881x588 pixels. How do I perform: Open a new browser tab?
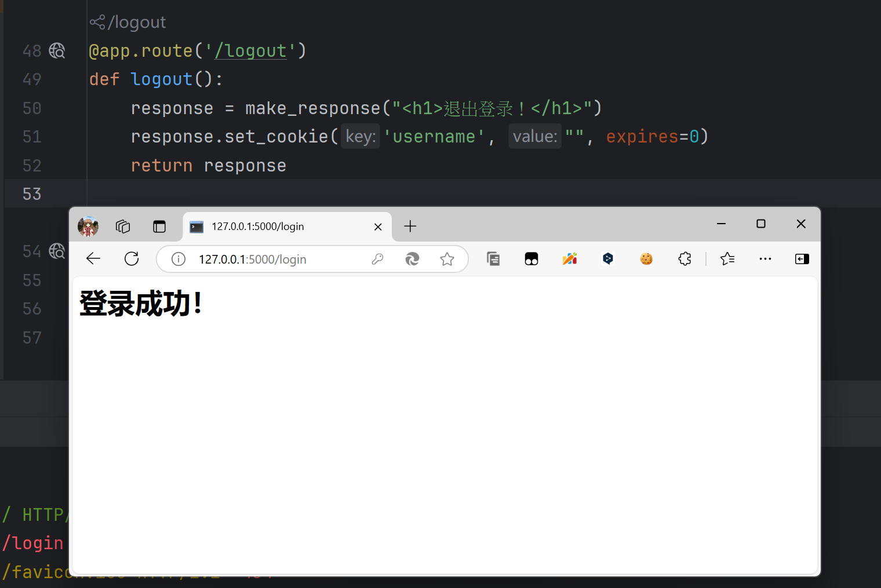click(410, 227)
